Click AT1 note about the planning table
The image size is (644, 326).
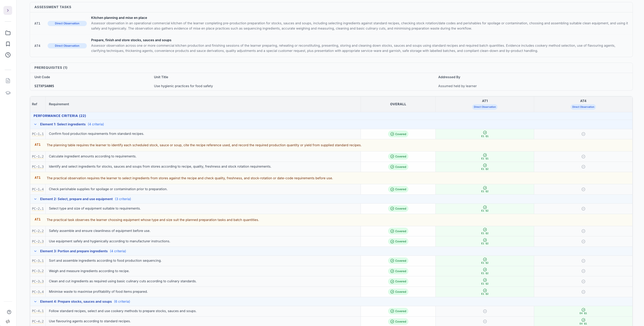204,145
